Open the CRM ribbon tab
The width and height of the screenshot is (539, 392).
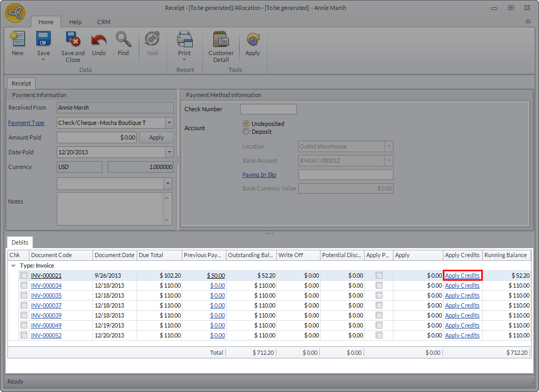pos(103,22)
